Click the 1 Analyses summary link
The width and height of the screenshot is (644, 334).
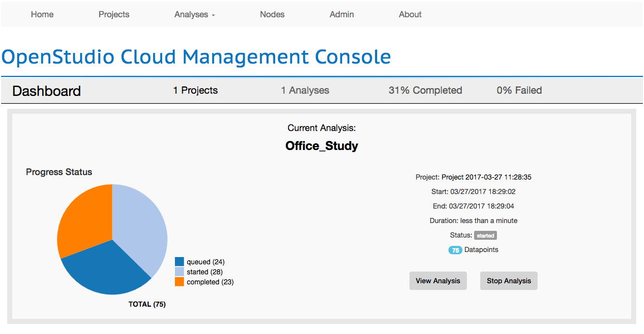(x=305, y=90)
